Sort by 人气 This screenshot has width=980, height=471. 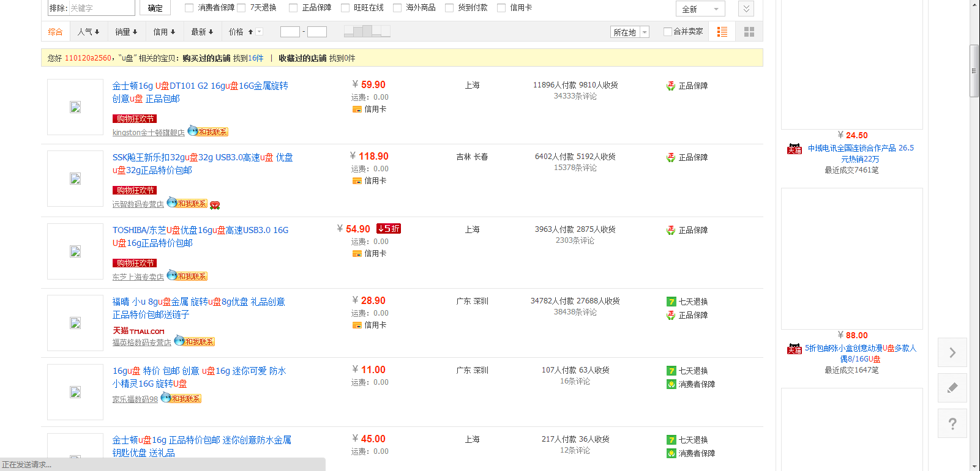pos(88,32)
